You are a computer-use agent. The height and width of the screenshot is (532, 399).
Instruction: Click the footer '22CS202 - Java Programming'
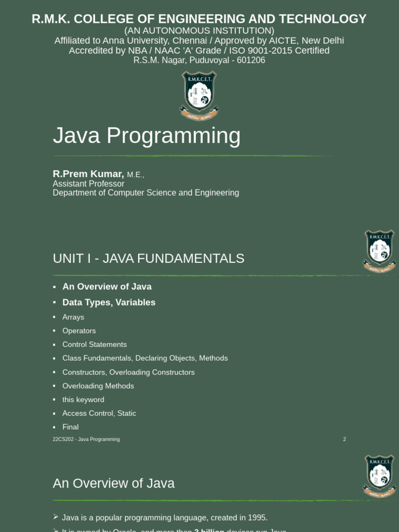[86, 440]
